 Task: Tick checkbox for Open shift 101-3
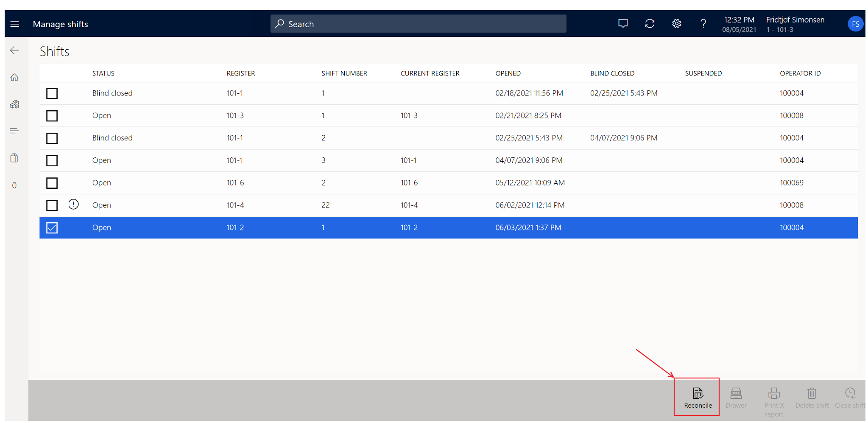pyautogui.click(x=52, y=116)
